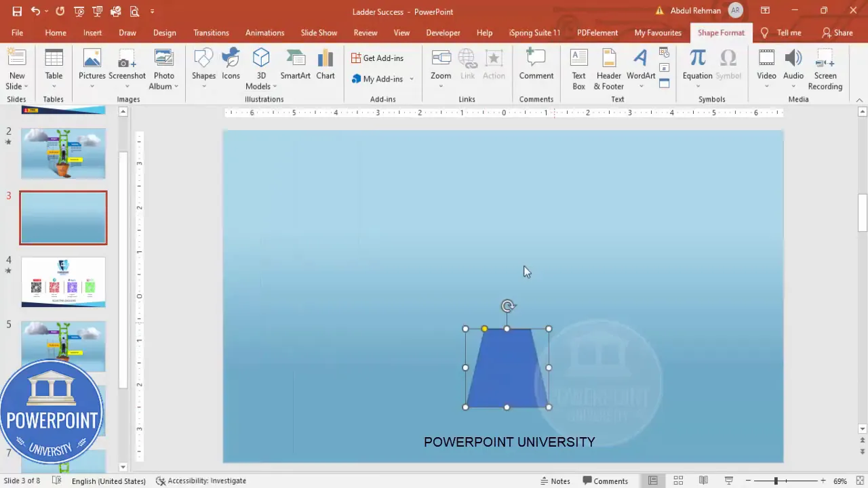The image size is (868, 488).
Task: Click the Tell me search box
Action: (x=782, y=33)
